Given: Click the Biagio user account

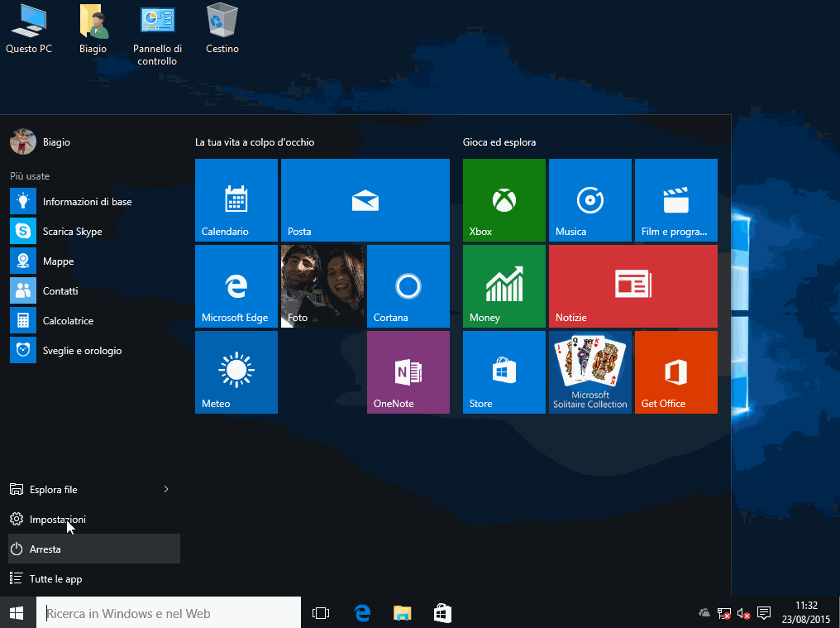Looking at the screenshot, I should click(41, 142).
